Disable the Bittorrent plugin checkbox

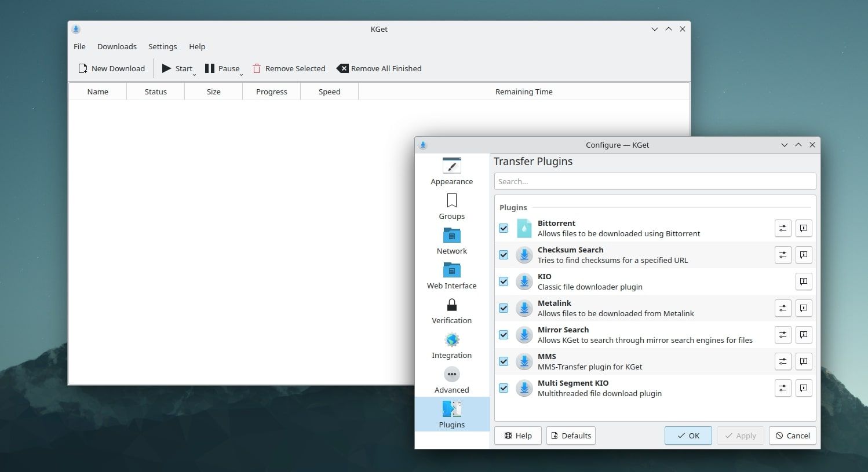[504, 228]
